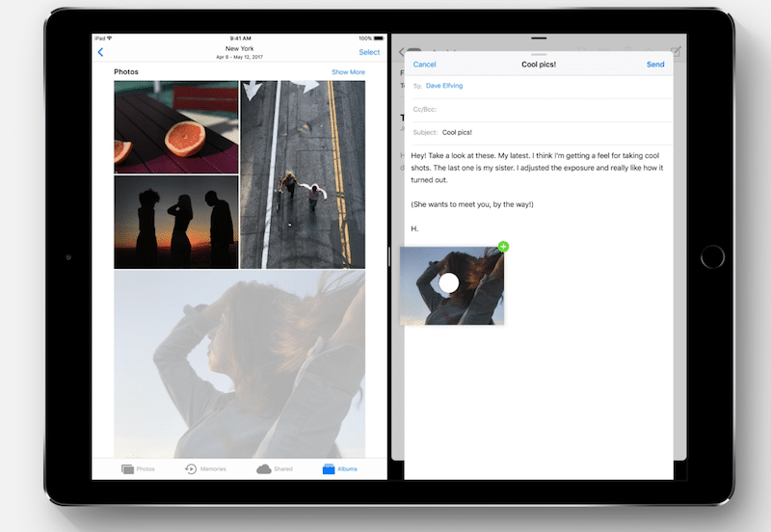
Task: Open the large woman portrait photo
Action: tap(239, 363)
